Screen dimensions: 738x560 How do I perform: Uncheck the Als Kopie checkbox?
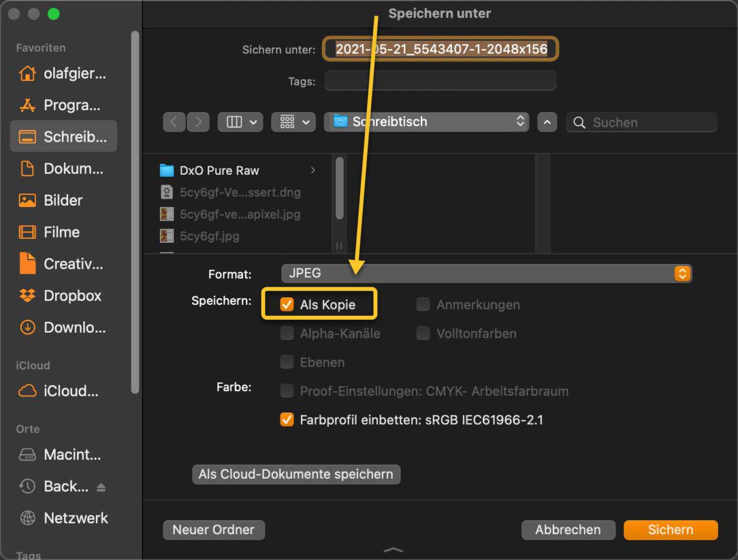click(287, 304)
